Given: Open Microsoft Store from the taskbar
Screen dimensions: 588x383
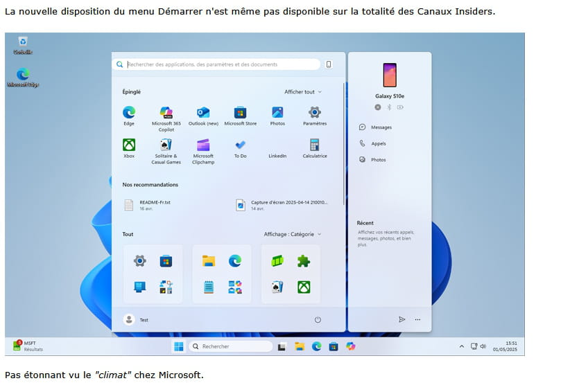Looking at the screenshot, I should [334, 347].
